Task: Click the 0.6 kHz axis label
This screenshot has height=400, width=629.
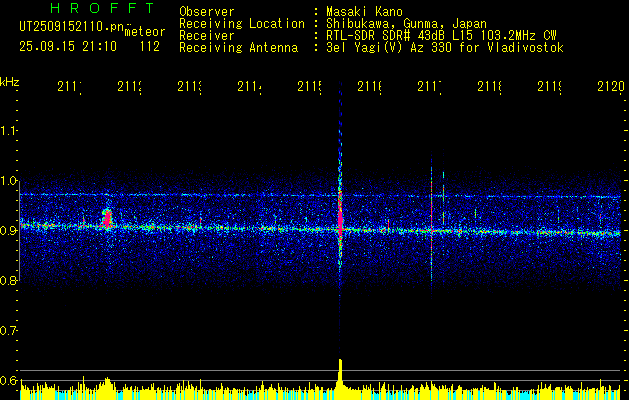Action: click(x=8, y=380)
